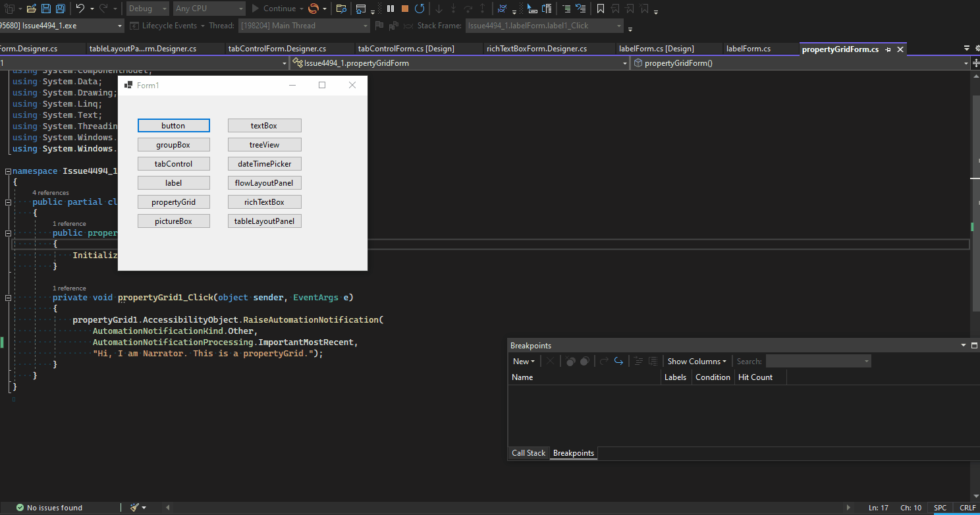Click the Find in Files toolbar icon
Image resolution: width=980 pixels, height=515 pixels.
341,9
